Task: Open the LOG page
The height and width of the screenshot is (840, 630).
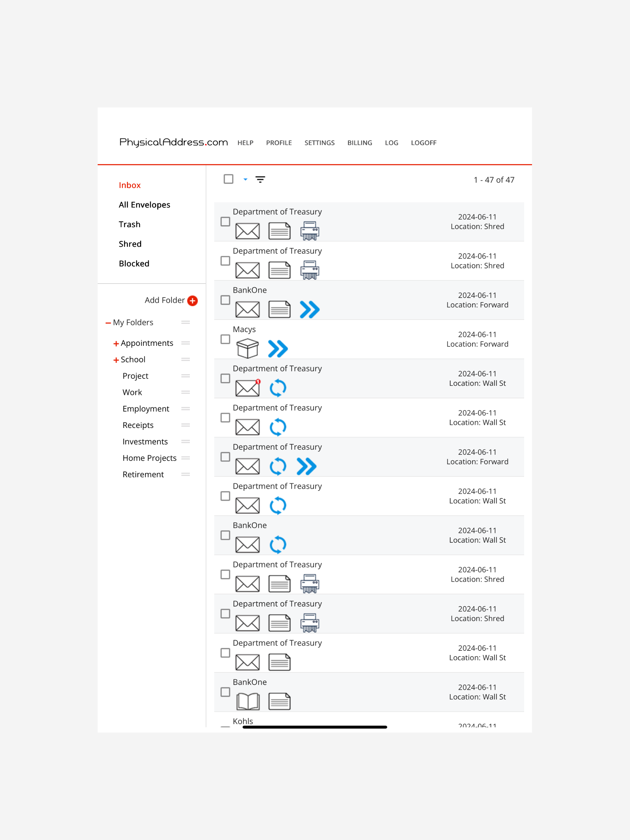Action: (x=392, y=143)
